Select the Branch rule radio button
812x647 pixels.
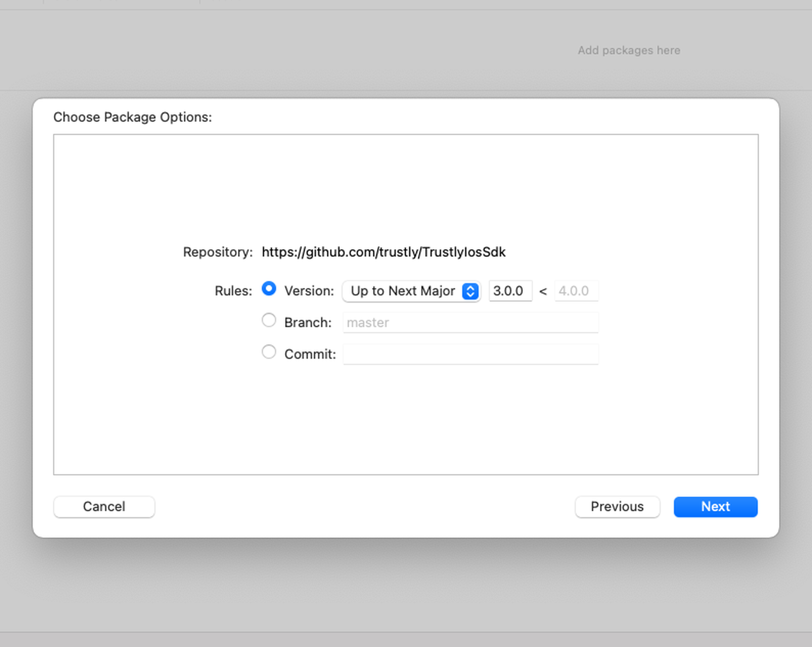click(x=269, y=320)
